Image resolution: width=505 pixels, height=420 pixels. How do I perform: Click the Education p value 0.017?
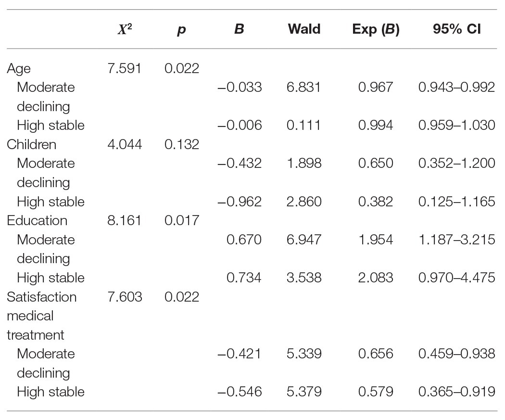pos(182,221)
